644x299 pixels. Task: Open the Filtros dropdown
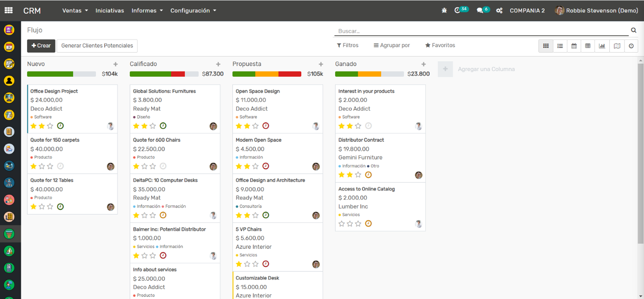(347, 45)
